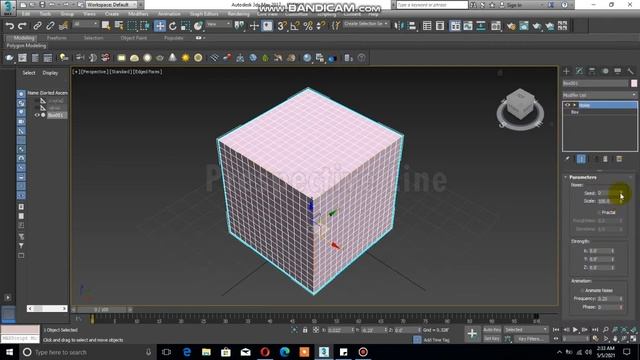Viewport: 640px width, 360px height.
Task: Open the Curve Editor icon
Action: point(468,26)
